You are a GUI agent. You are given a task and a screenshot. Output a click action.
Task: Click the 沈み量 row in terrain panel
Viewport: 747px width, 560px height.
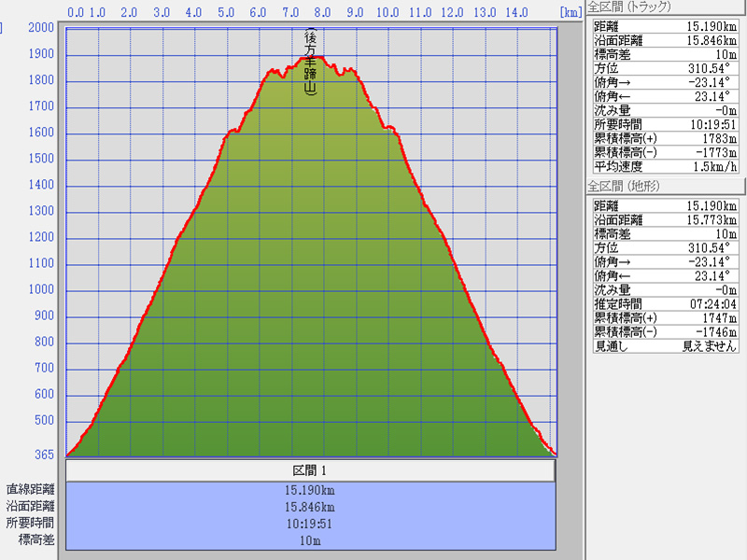[667, 289]
